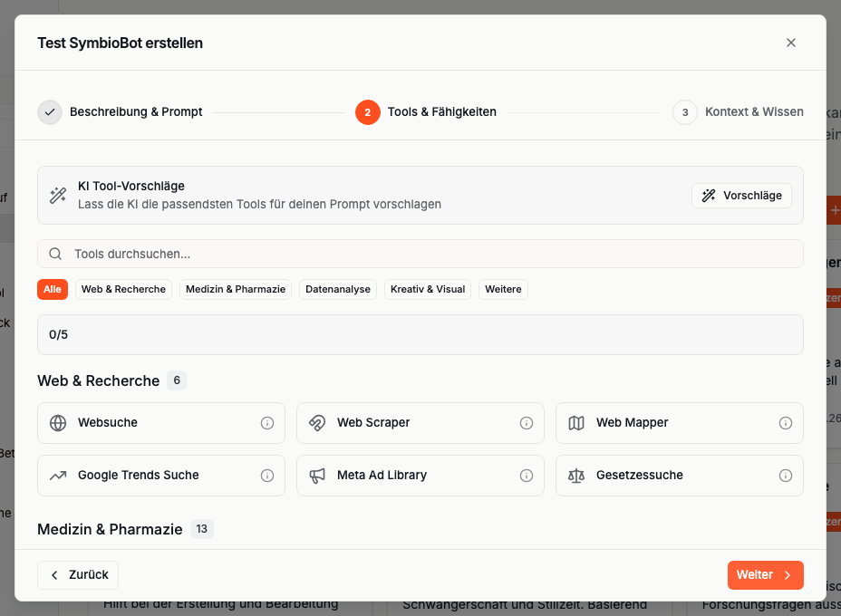Open Gesetzessuche info icon
The image size is (841, 616).
pyautogui.click(x=786, y=476)
